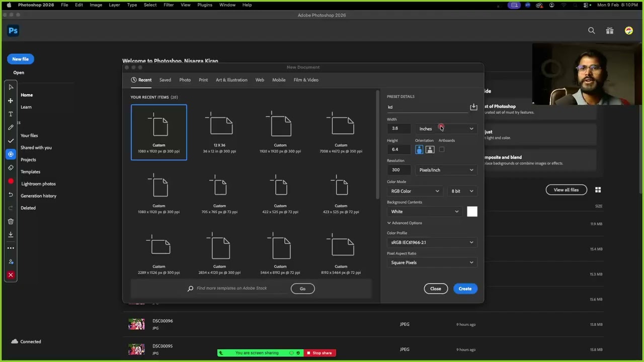Switch to the Photo tab
This screenshot has height=362, width=644.
[x=185, y=80]
